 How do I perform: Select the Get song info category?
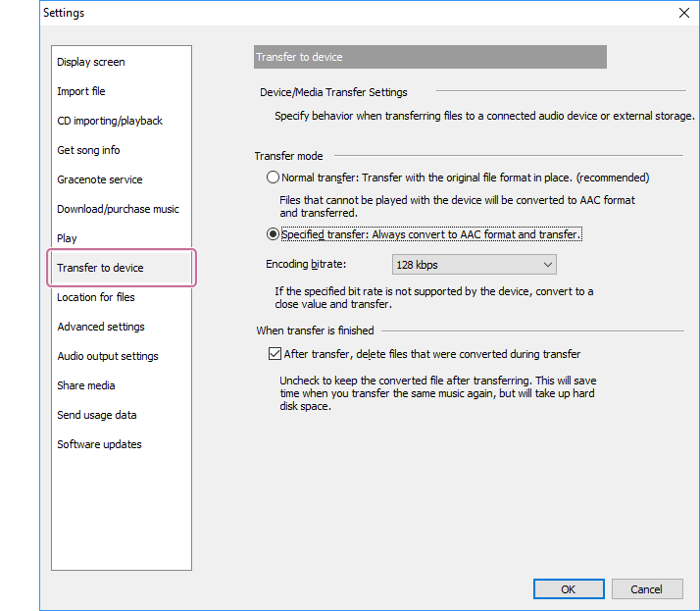point(88,150)
